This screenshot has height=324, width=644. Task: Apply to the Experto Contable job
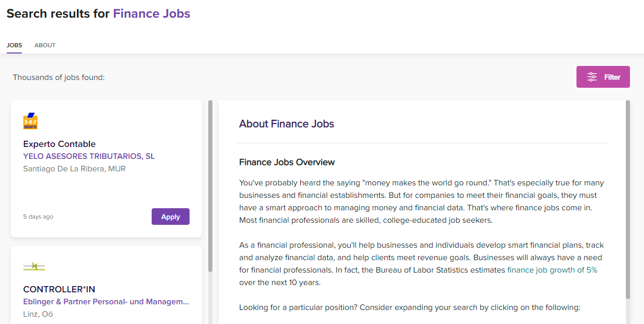click(x=170, y=217)
